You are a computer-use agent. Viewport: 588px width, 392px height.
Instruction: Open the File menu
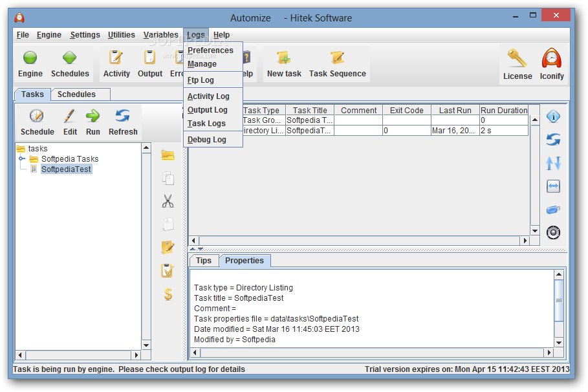pyautogui.click(x=23, y=35)
